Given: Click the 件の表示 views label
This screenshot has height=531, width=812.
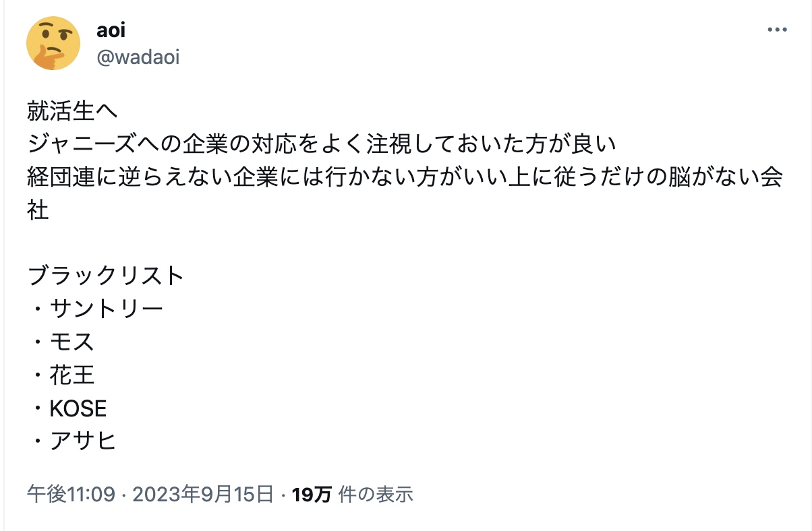Looking at the screenshot, I should point(376,495).
